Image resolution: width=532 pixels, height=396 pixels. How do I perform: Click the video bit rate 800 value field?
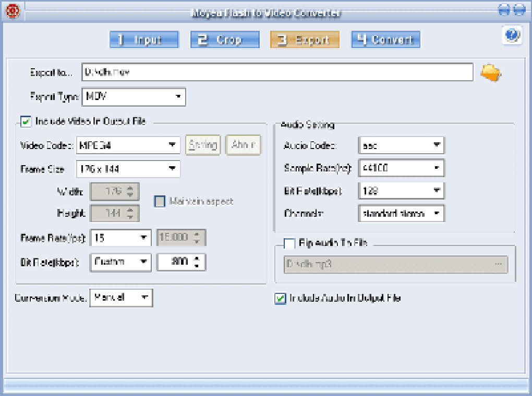[181, 262]
